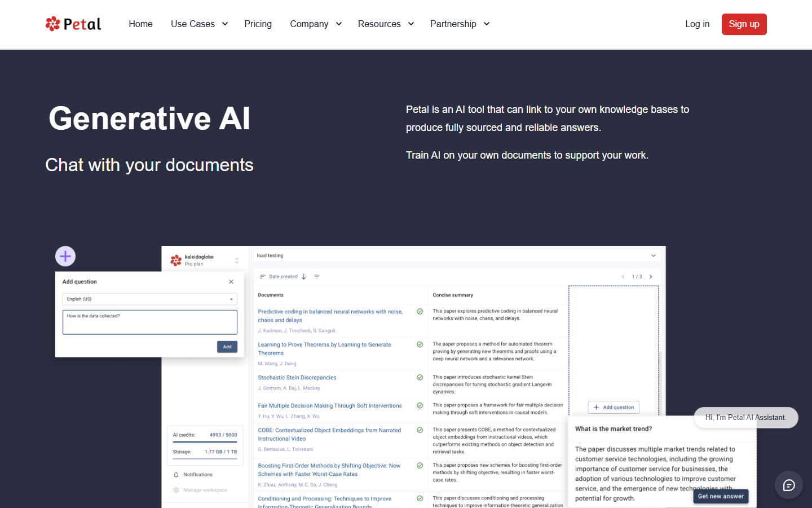Click the Log in link
Viewport: 812px width, 508px height.
click(698, 24)
